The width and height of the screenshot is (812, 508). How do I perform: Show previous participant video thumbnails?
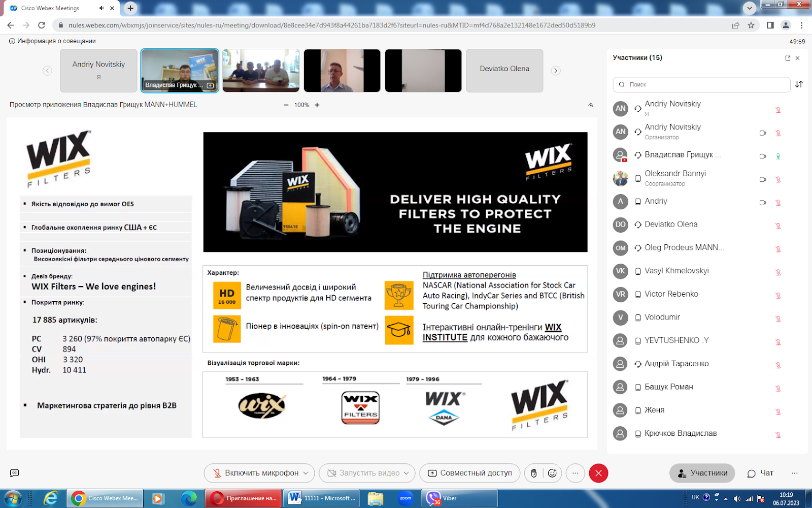47,71
